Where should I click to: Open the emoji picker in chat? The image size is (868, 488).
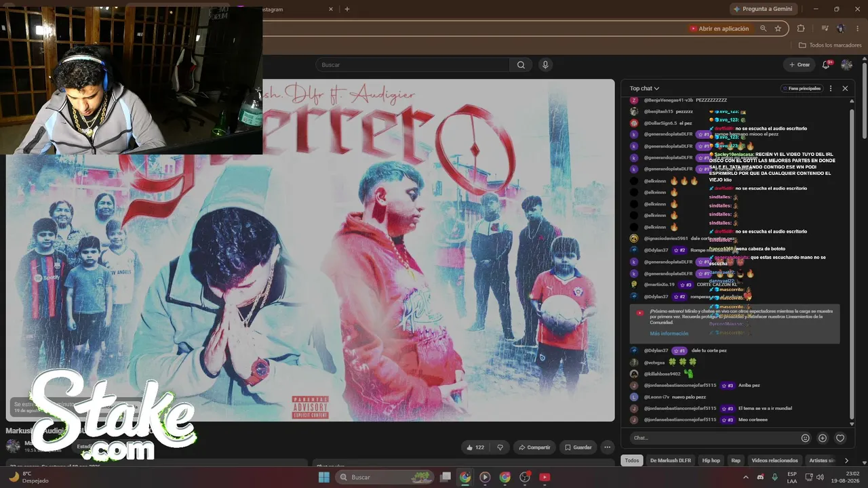[806, 438]
